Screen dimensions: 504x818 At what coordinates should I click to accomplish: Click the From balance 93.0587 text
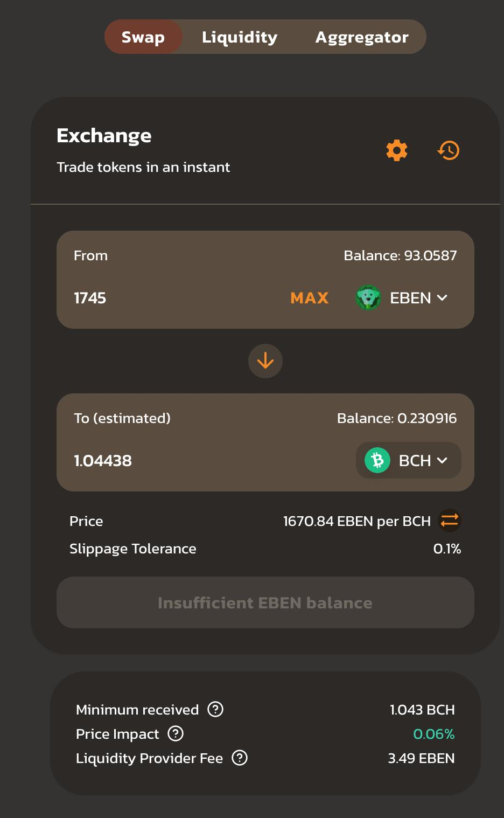(400, 255)
